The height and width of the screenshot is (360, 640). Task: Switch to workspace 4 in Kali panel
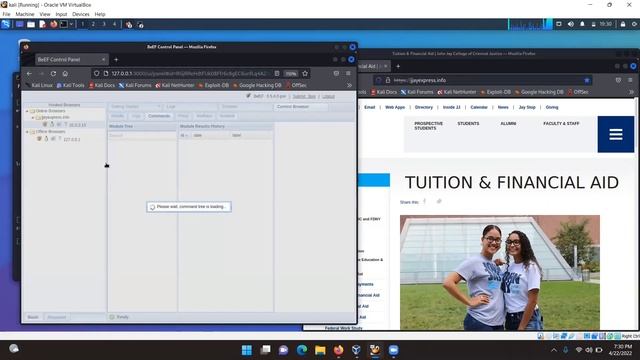(x=114, y=24)
